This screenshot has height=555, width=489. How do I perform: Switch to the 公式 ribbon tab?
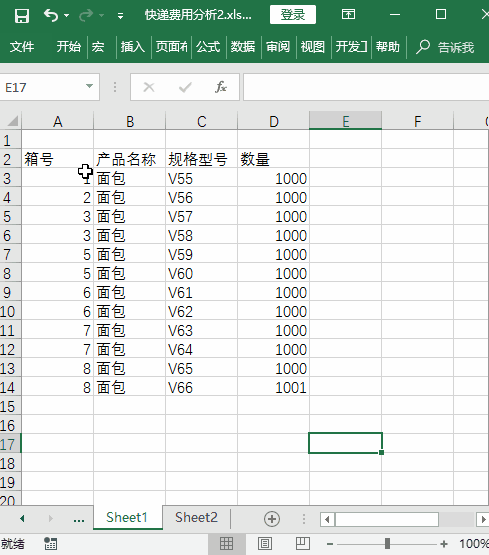click(x=208, y=47)
